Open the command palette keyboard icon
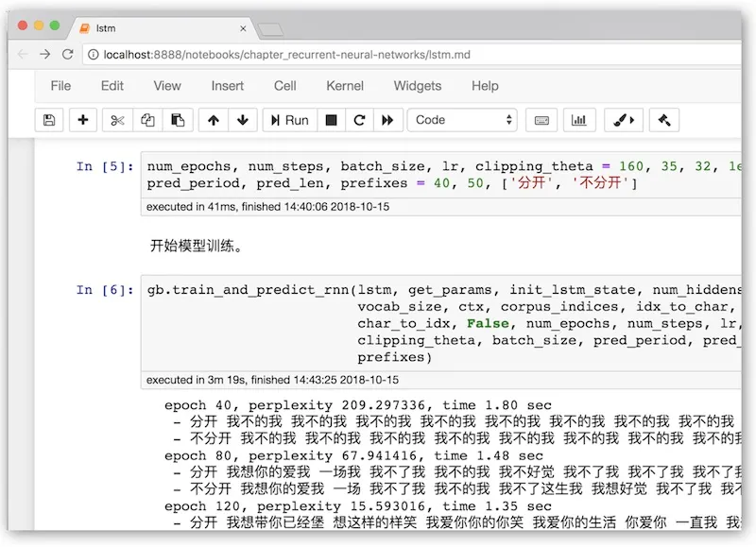The height and width of the screenshot is (547, 756). tap(541, 120)
